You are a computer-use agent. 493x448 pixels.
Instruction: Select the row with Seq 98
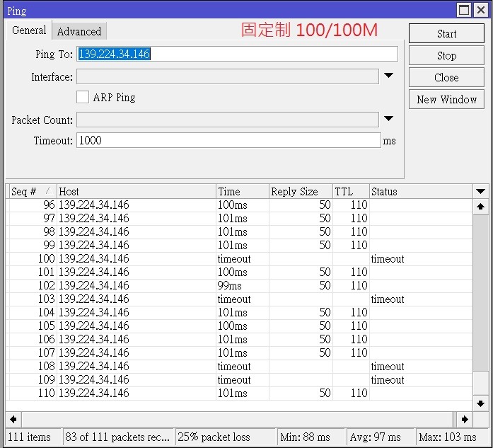[x=240, y=232]
